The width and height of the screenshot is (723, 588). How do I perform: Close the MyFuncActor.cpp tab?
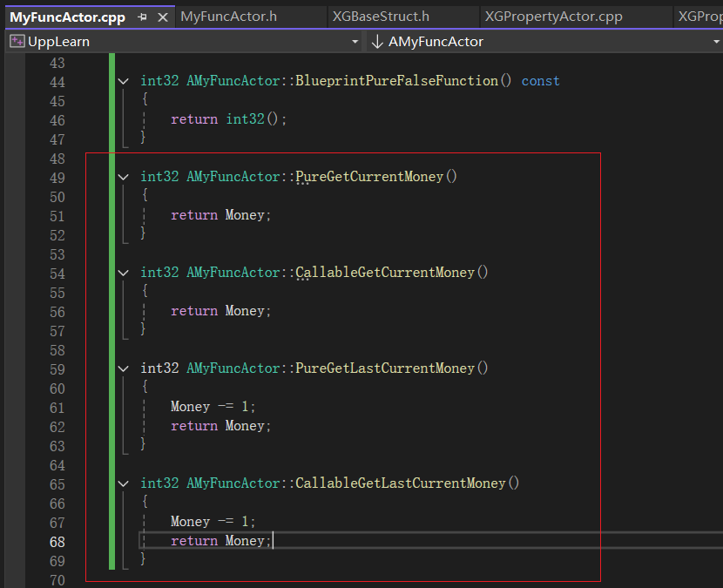pos(163,17)
